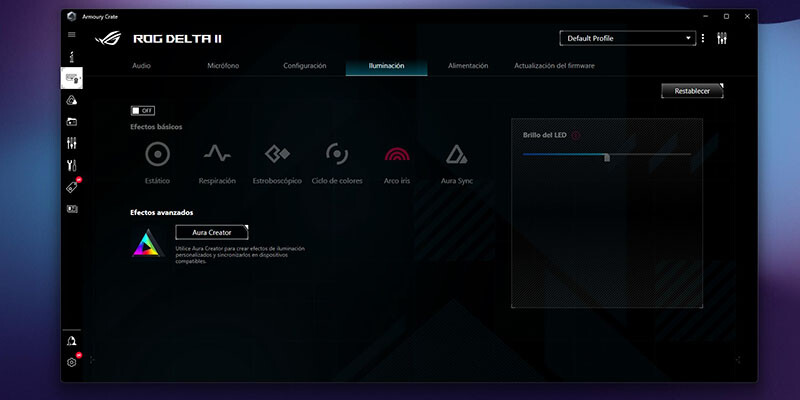
Task: Expand the Default Profile dropdown
Action: click(628, 38)
